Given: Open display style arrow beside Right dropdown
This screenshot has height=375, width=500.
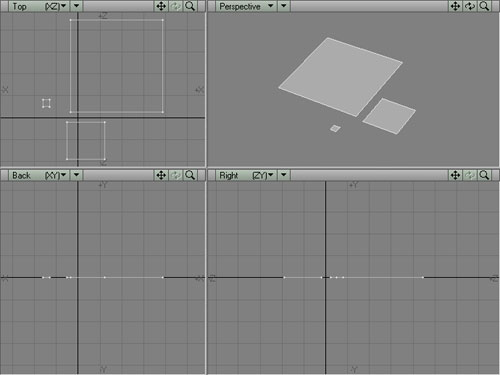Looking at the screenshot, I should pos(284,175).
